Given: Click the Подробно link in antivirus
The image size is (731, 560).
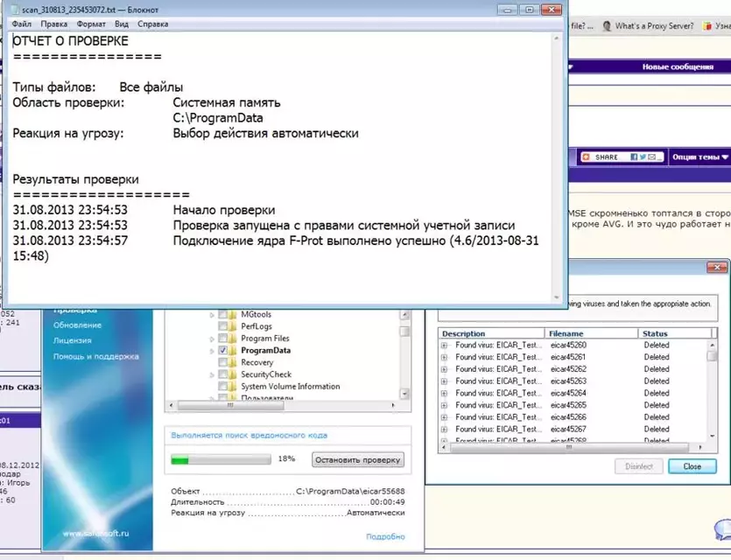Looking at the screenshot, I should click(385, 536).
